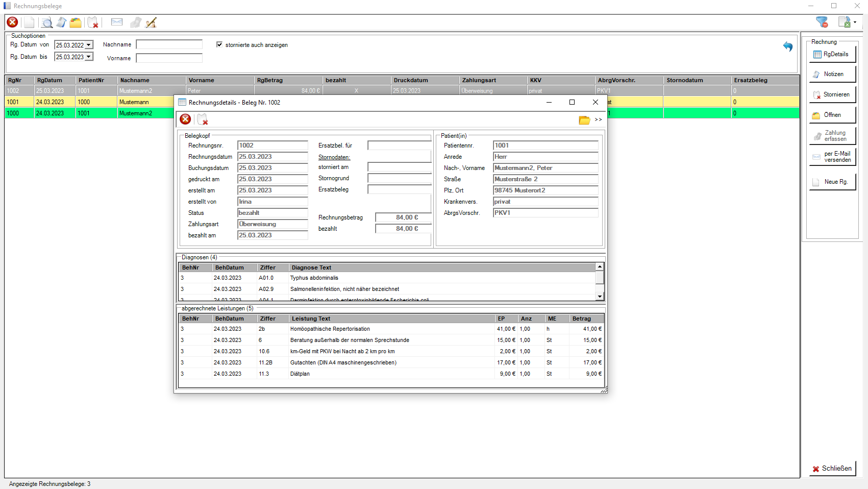Click the Krankenvers. field showing privat
The height and width of the screenshot is (489, 868).
point(545,202)
